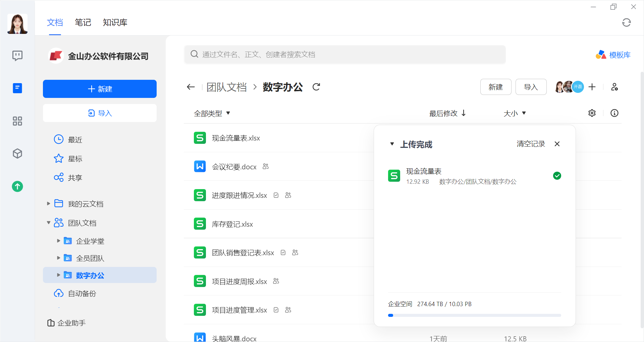Click the 企业空间 storage usage bar
The width and height of the screenshot is (644, 342).
474,316
